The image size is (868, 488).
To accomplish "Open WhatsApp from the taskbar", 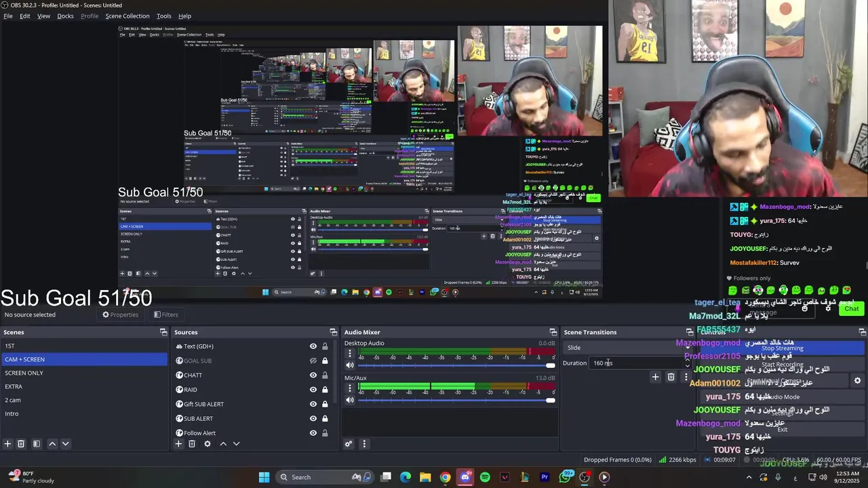I will tap(565, 477).
